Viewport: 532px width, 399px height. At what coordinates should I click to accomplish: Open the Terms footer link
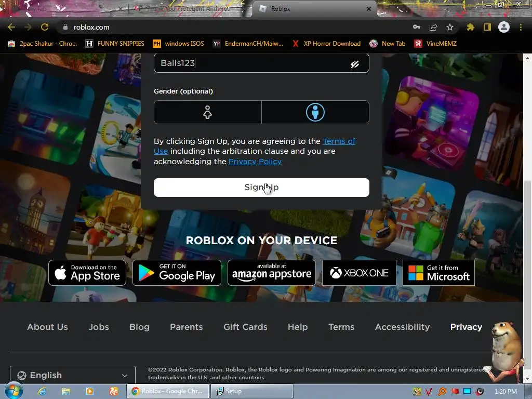pos(341,327)
